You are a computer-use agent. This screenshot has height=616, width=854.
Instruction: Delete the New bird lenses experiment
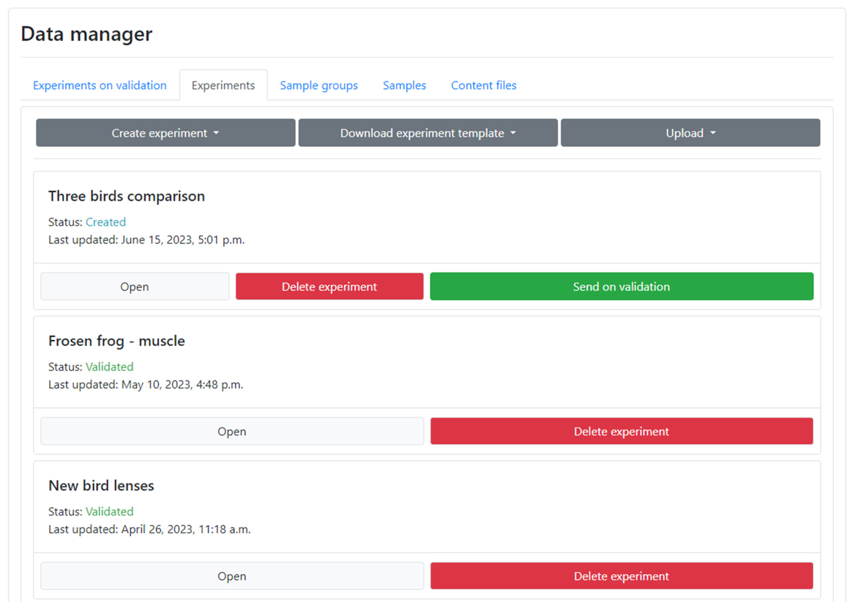click(x=621, y=576)
